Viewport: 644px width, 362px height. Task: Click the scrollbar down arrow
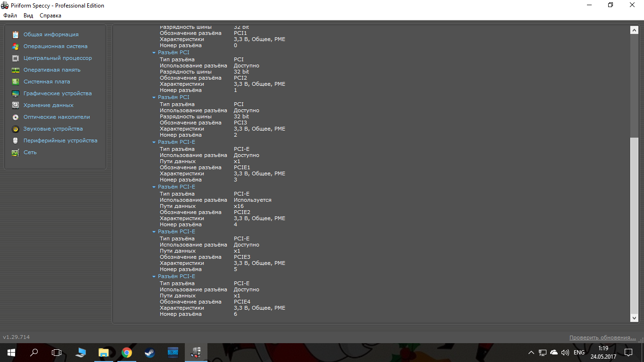click(x=634, y=318)
